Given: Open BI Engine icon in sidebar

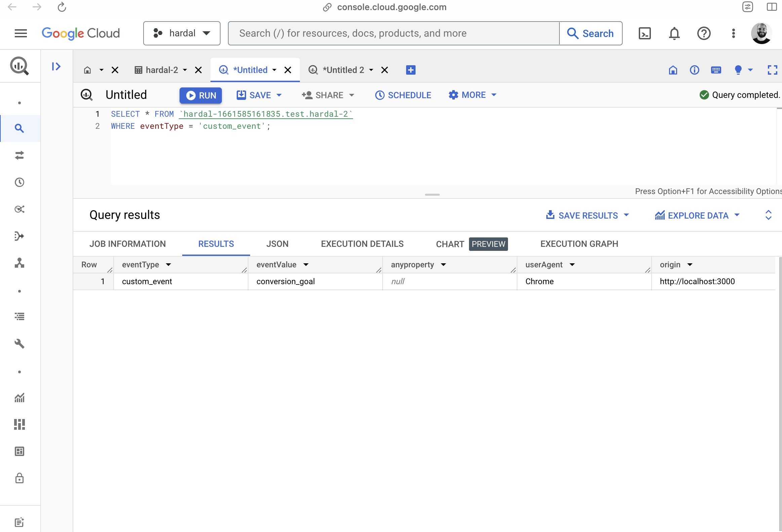Looking at the screenshot, I should 19,451.
